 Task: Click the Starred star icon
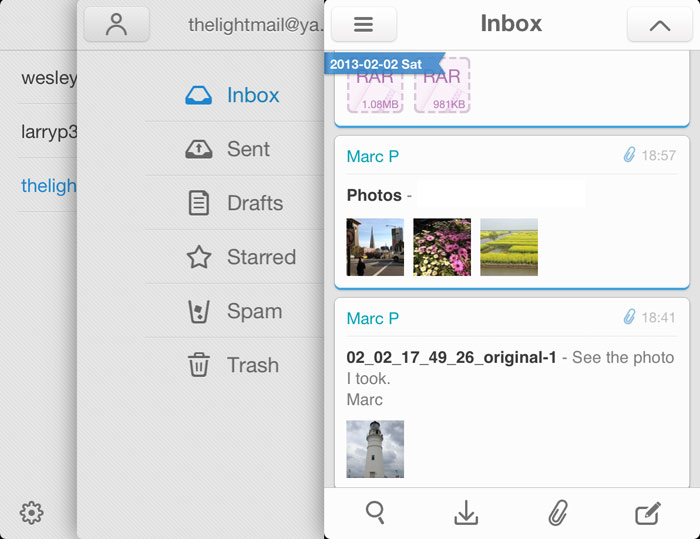(x=199, y=257)
